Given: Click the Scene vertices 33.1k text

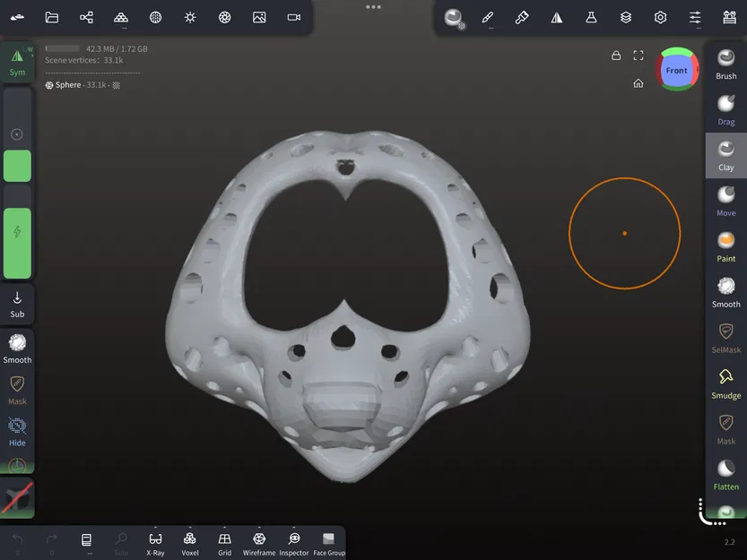Looking at the screenshot, I should click(x=84, y=60).
